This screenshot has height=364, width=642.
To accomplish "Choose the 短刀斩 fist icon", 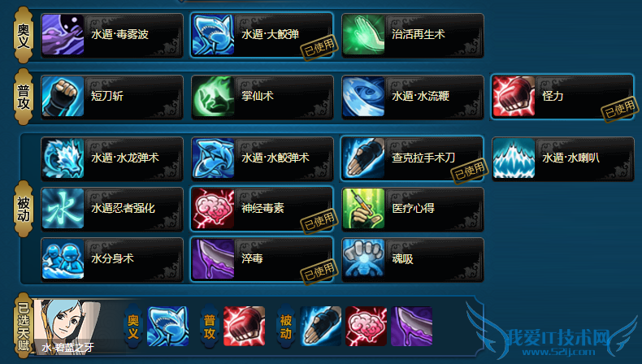I will pyautogui.click(x=63, y=97).
